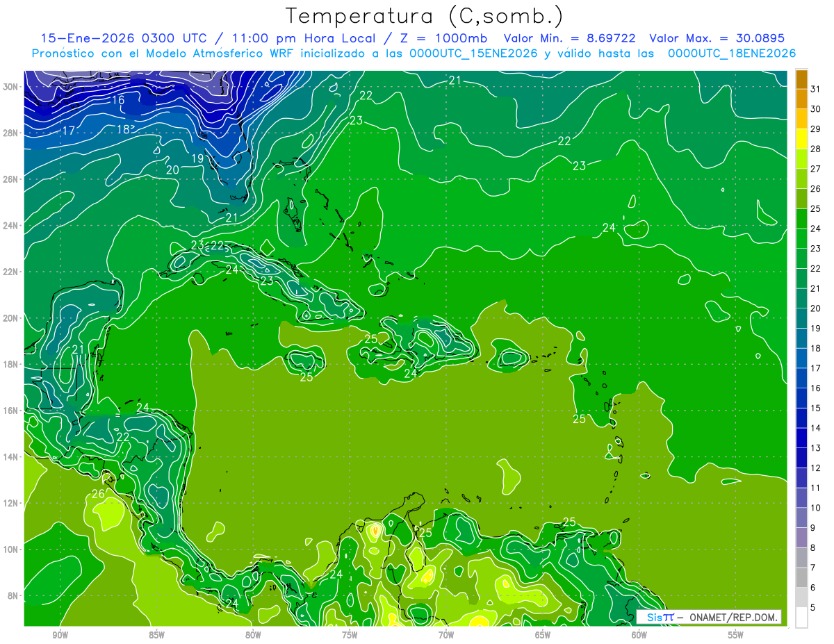Click the '26' contour label near 12N

(x=98, y=495)
